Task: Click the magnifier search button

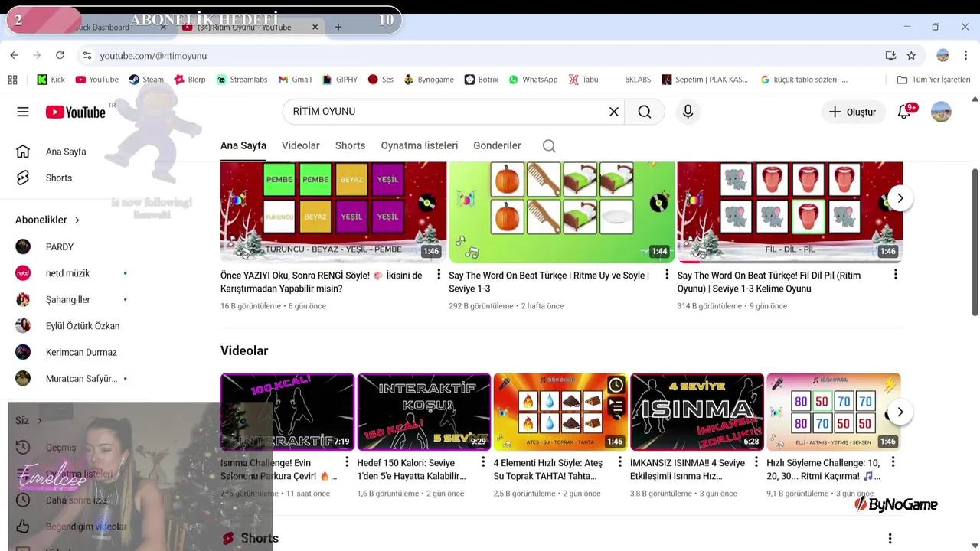Action: 645,112
